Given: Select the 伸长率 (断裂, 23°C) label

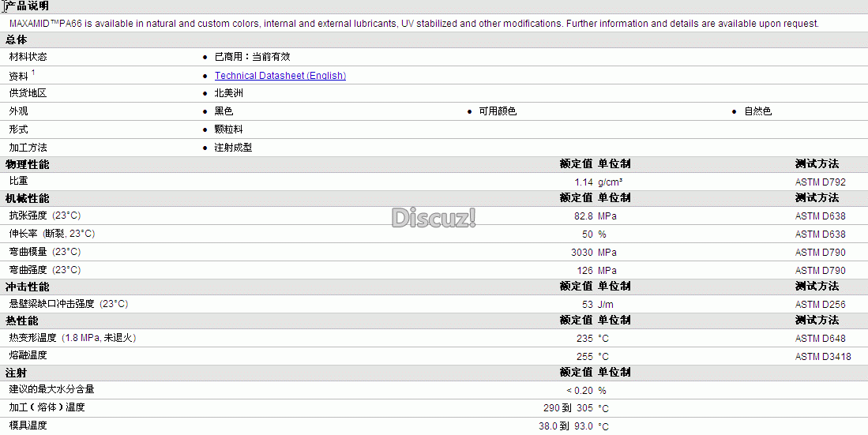Looking at the screenshot, I should click(52, 234).
